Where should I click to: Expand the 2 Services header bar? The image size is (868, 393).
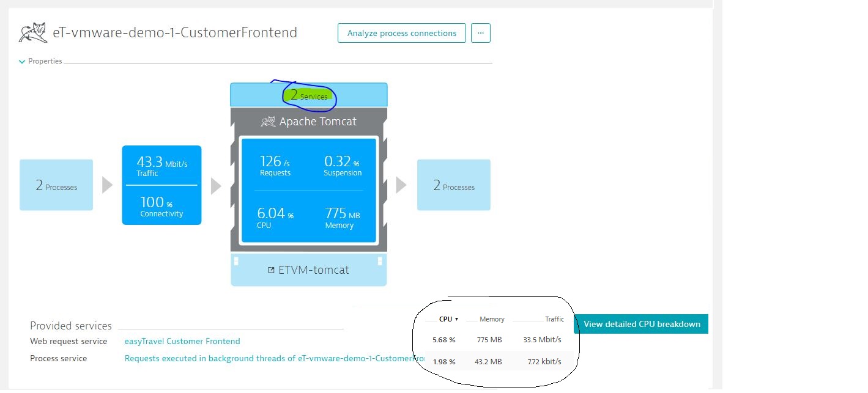[308, 95]
